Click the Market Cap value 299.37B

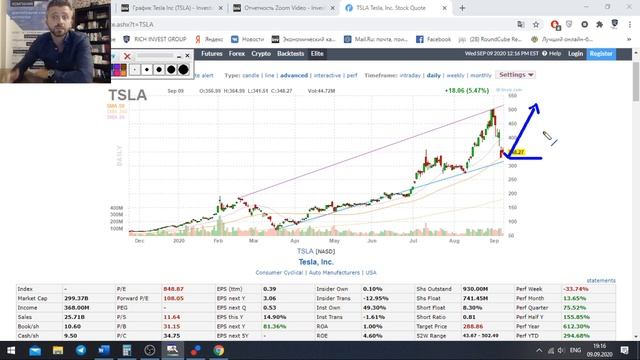click(x=76, y=298)
